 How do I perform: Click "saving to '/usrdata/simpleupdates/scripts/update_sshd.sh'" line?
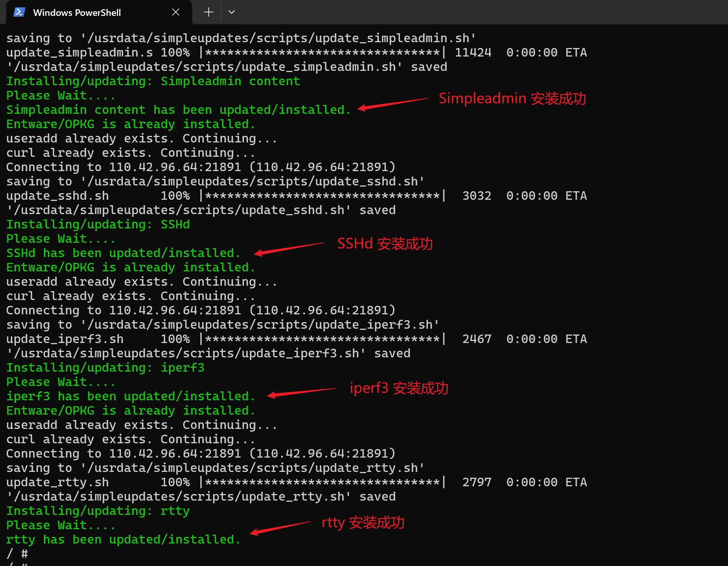coord(215,182)
